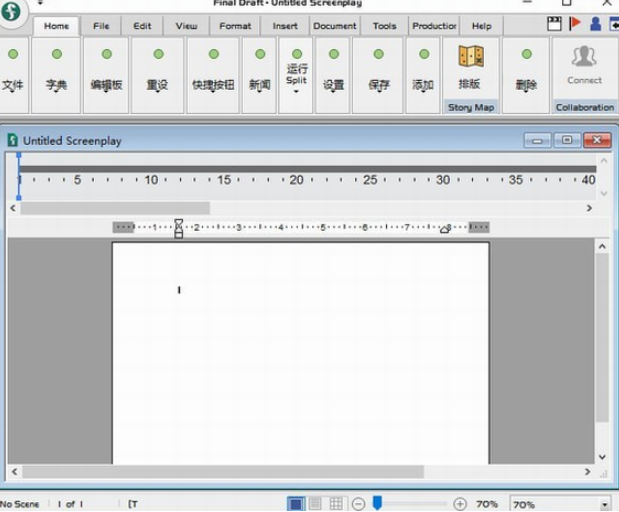Screen dimensions: 619x512
Task: Switch to the Home tab
Action: (56, 26)
